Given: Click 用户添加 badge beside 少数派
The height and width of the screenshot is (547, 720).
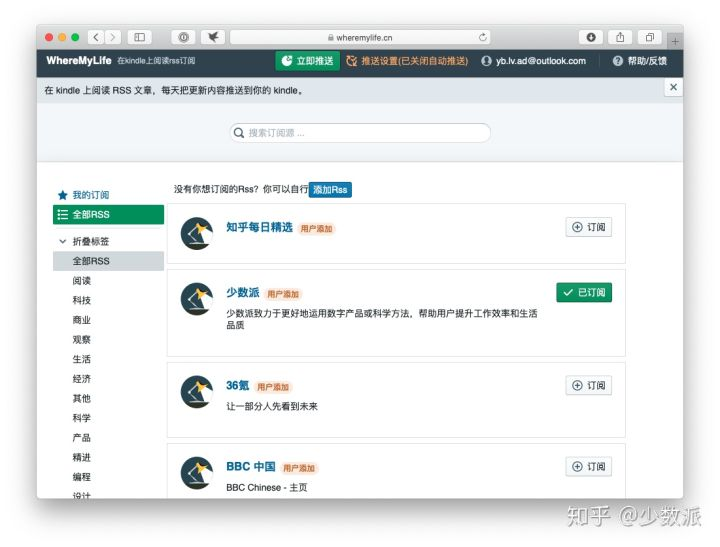Looking at the screenshot, I should (x=283, y=294).
